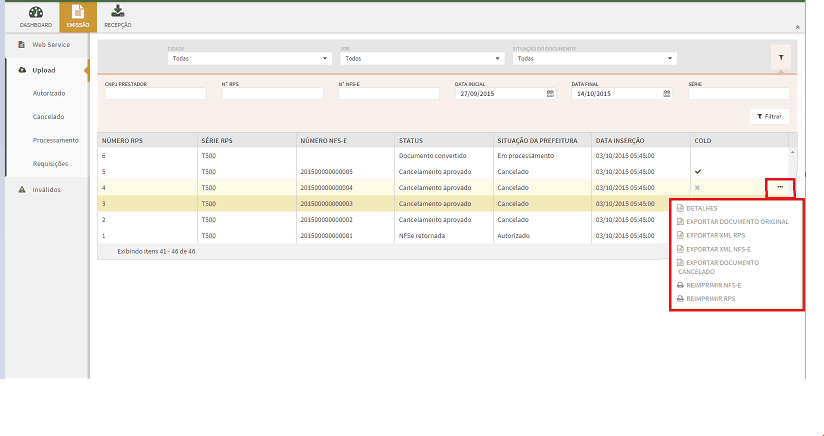Collapse the top navigation with chevron icon

797,26
